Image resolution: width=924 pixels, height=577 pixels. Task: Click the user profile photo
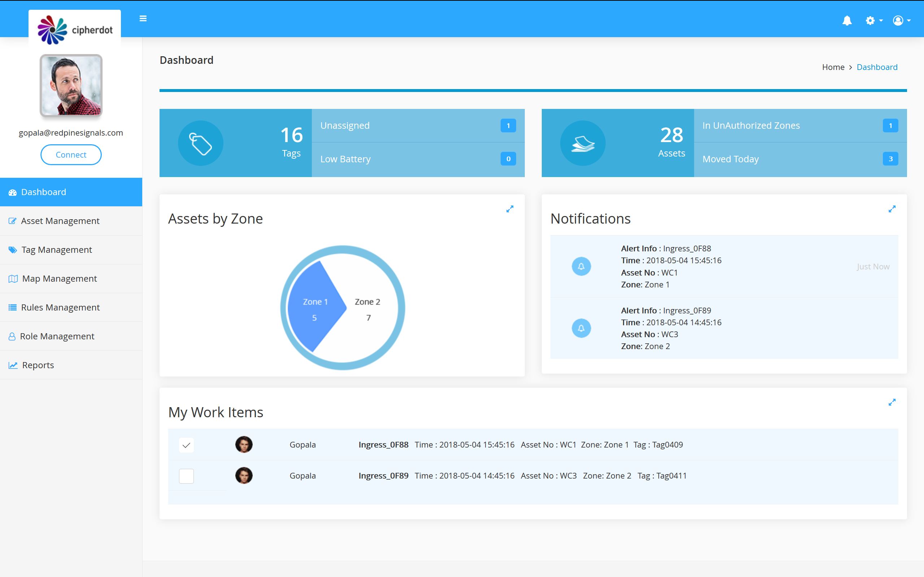(x=71, y=85)
